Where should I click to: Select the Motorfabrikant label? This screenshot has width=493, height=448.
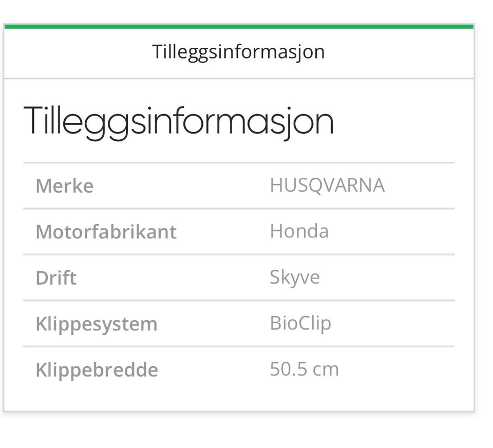coord(106,232)
